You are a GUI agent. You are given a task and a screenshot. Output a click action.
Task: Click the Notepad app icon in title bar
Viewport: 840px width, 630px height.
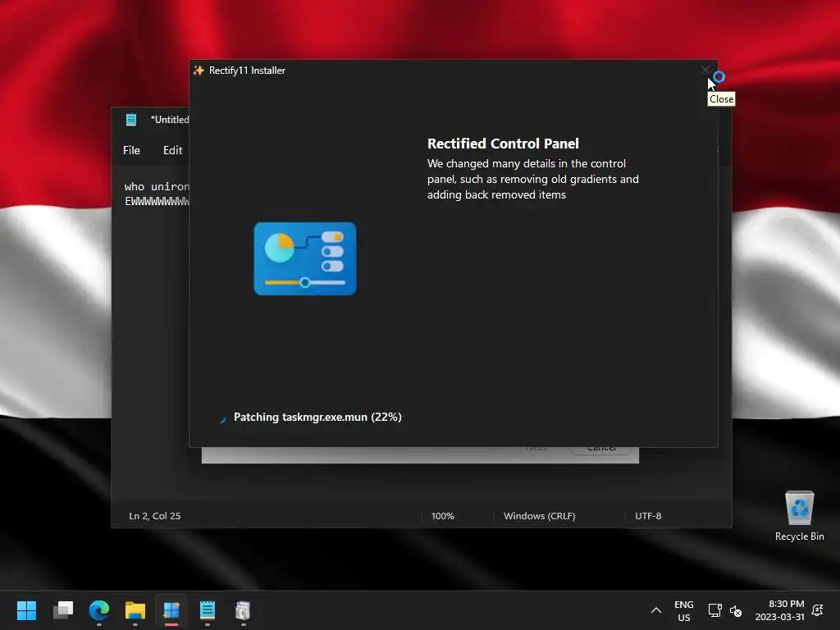(131, 120)
